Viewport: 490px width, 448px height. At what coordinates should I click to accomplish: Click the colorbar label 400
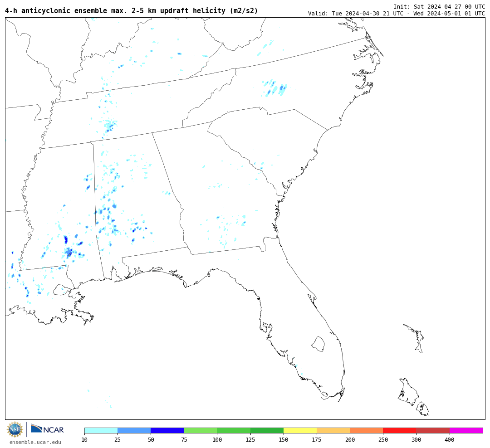pos(449,440)
